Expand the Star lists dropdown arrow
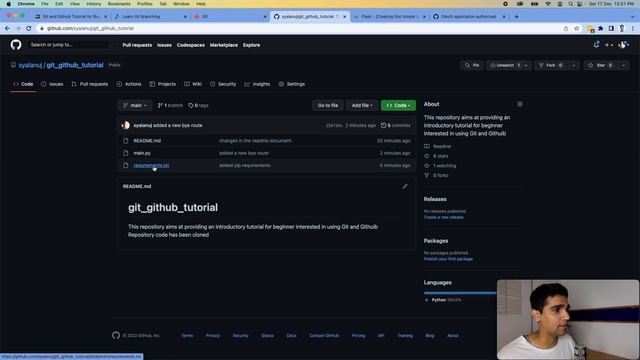This screenshot has width=640, height=360. 623,65
